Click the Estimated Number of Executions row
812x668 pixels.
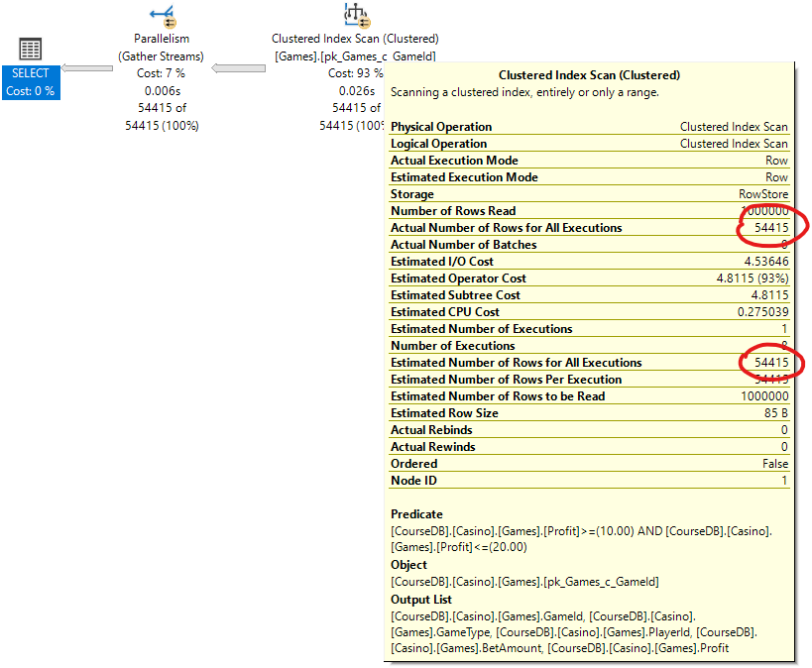pyautogui.click(x=589, y=329)
